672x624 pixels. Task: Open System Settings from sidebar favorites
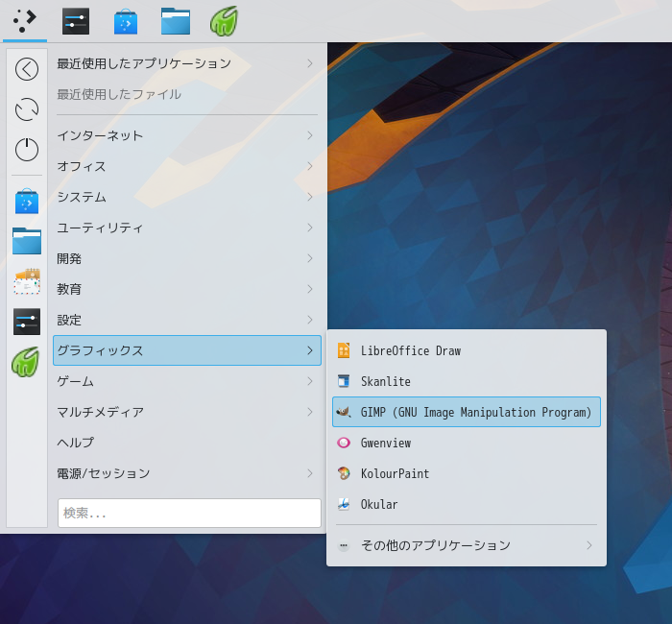(x=27, y=322)
